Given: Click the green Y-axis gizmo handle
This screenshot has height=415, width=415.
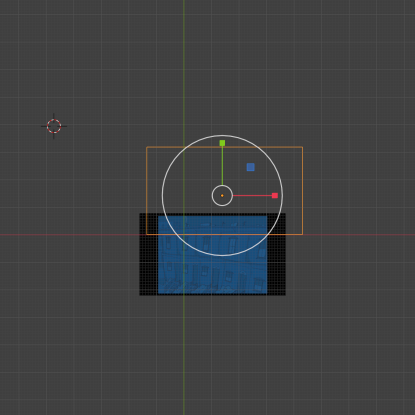Looking at the screenshot, I should pyautogui.click(x=222, y=143).
